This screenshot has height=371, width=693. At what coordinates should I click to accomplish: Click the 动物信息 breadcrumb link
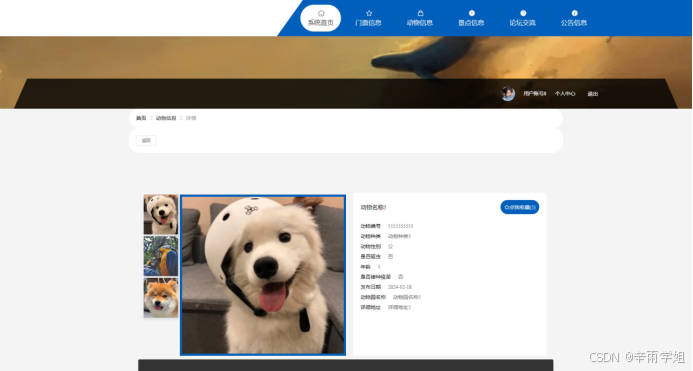tap(166, 118)
